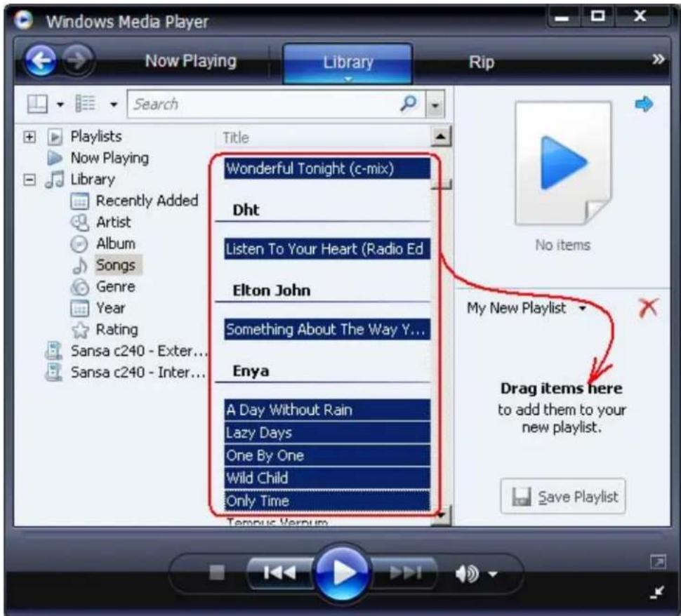Click scrollbar down arrow in song list

click(442, 515)
